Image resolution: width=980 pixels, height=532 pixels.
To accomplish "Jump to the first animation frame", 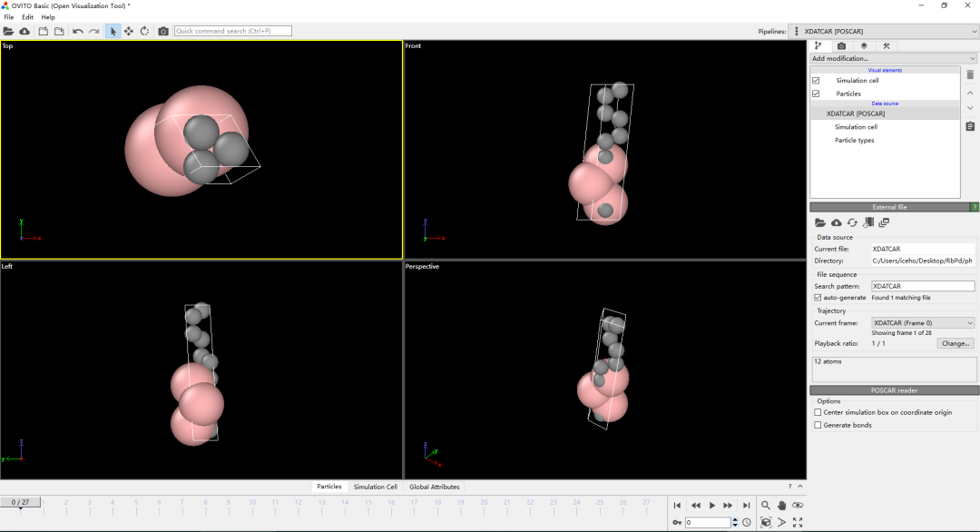I will [x=677, y=505].
